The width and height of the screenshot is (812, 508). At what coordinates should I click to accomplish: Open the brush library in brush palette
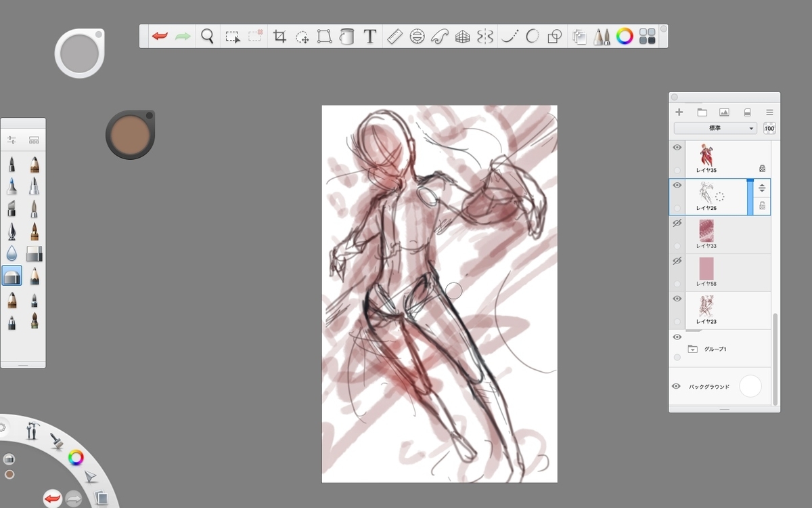pos(34,140)
